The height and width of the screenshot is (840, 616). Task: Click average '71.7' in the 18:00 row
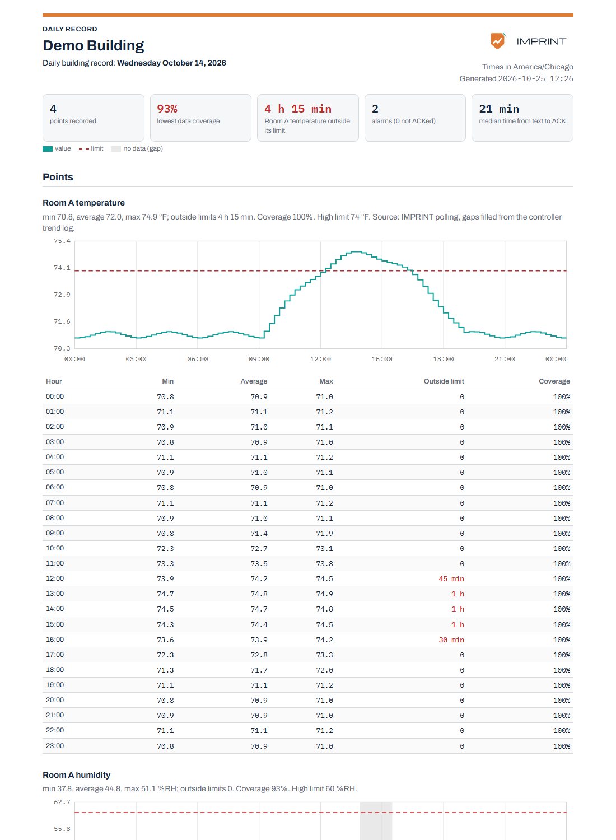point(259,670)
